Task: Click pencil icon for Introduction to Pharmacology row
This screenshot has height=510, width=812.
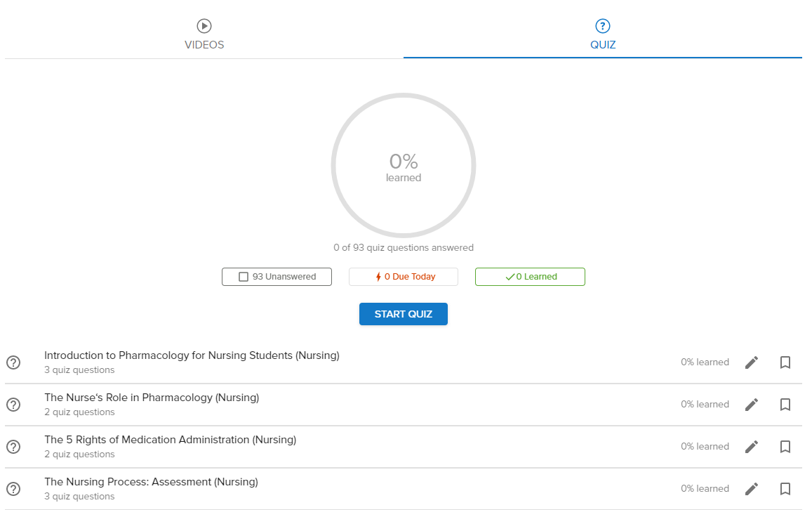Action: [752, 362]
